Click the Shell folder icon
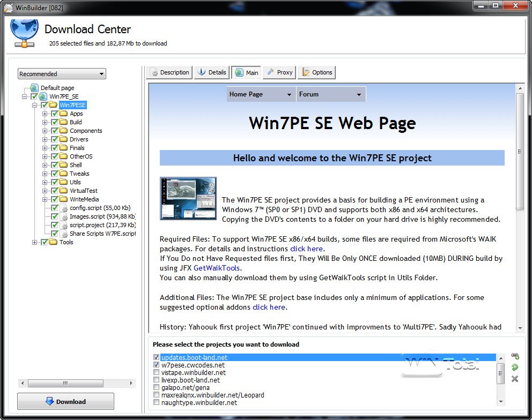 pos(63,165)
